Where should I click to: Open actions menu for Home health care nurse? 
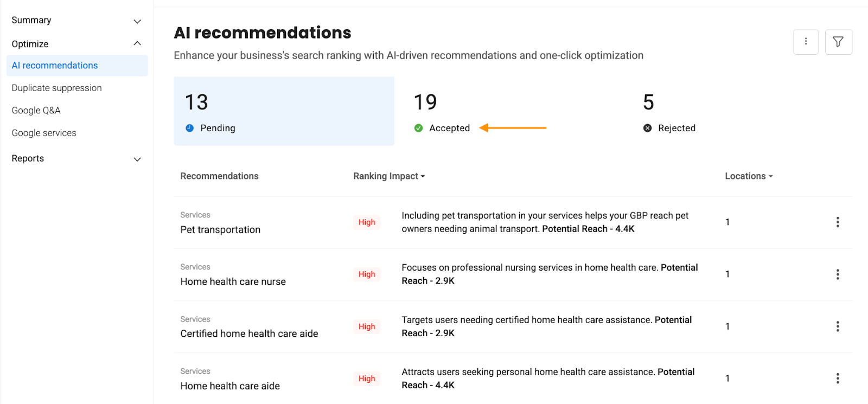838,274
